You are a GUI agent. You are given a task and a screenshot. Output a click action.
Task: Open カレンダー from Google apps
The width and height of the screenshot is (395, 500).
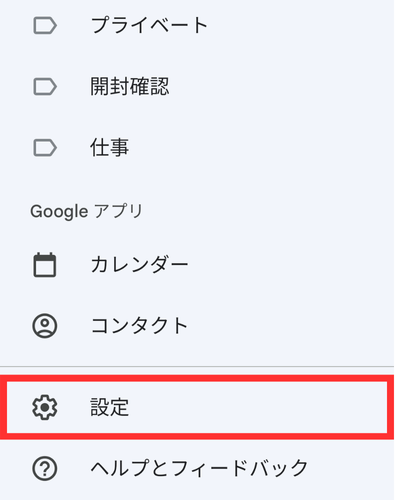click(x=139, y=265)
